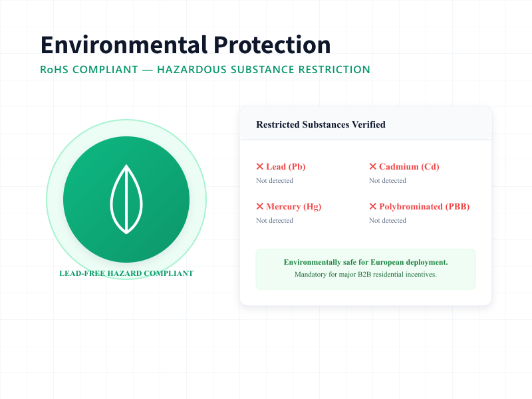This screenshot has height=399, width=532.
Task: Click the Mercury (Hg) label
Action: coord(293,207)
